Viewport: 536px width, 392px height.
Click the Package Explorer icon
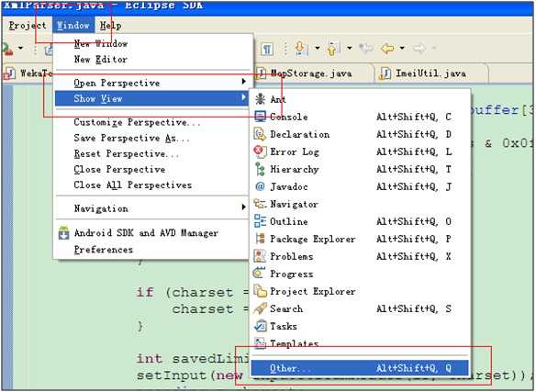260,239
